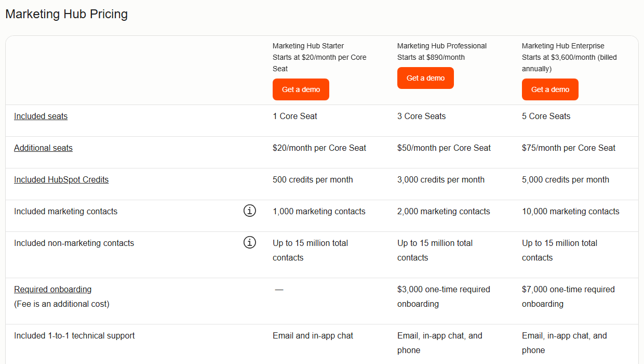Click the '2,000 marketing contacts' cell
The height and width of the screenshot is (364, 644).
coord(444,212)
